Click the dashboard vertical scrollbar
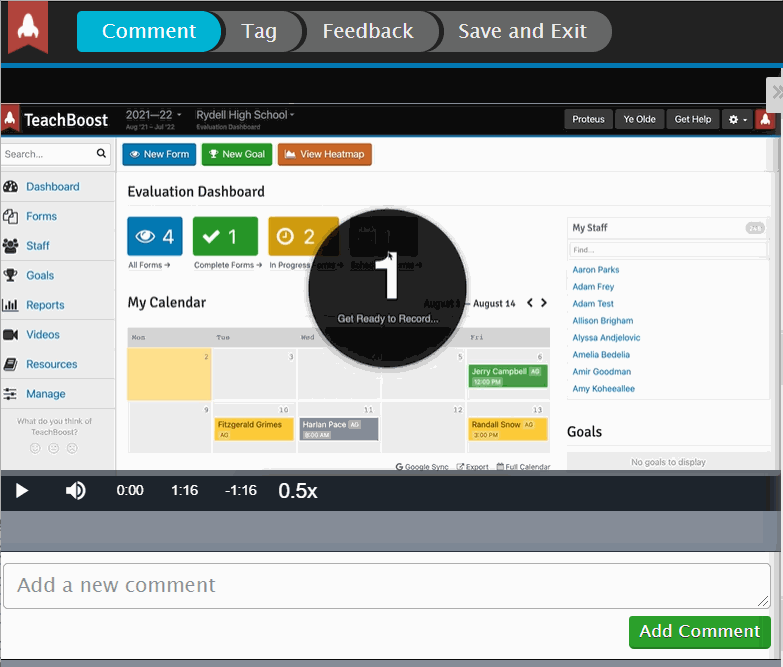 pos(776,155)
